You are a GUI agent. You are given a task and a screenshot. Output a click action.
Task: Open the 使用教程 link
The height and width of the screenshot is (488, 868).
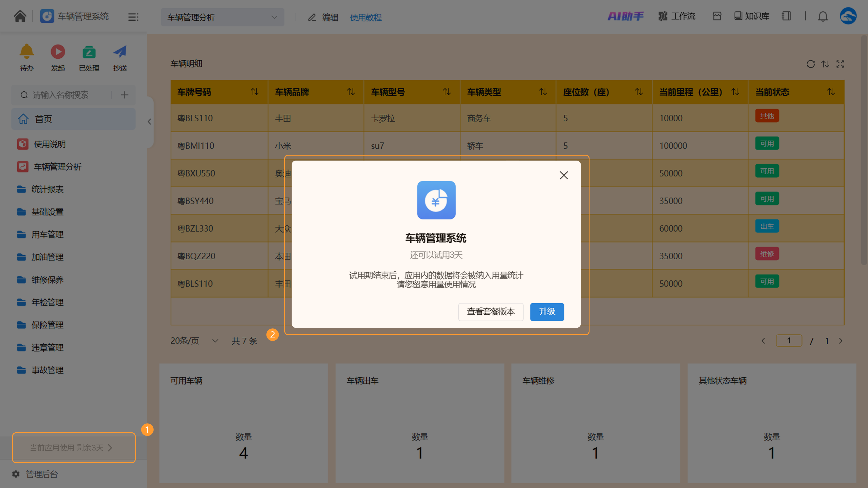(366, 17)
